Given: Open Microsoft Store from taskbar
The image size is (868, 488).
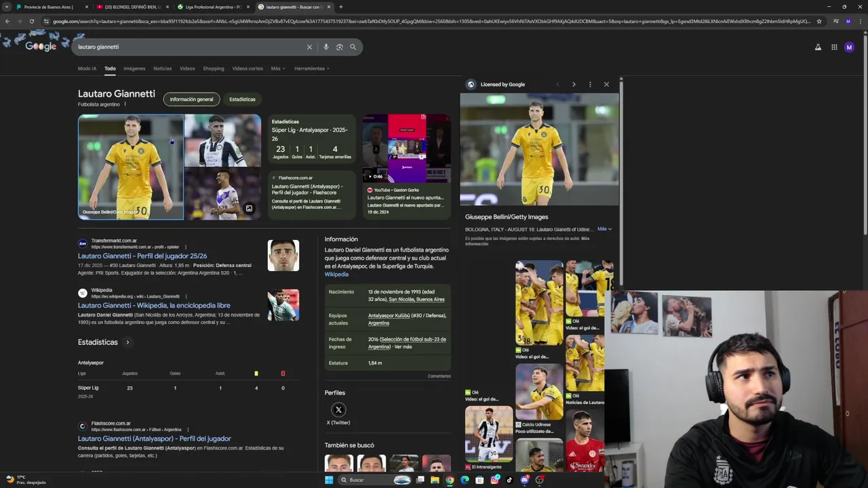Looking at the screenshot, I should point(479,480).
